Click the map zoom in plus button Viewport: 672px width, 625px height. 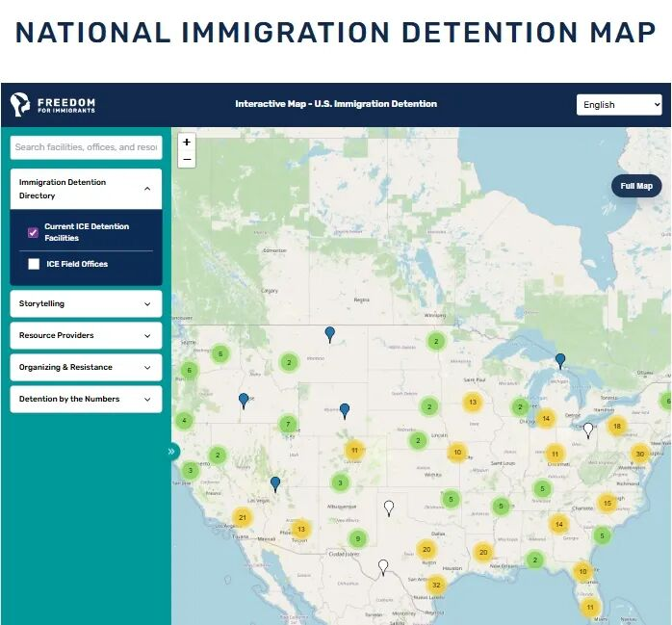click(x=187, y=143)
